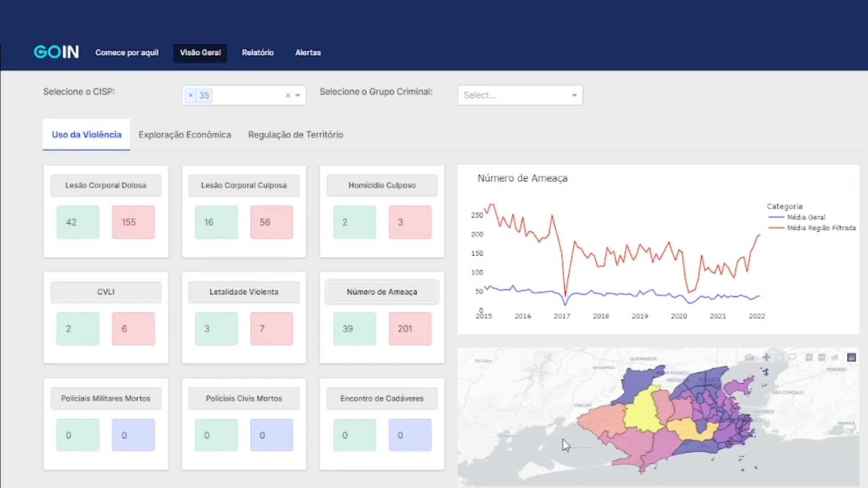Click the Plotly logo icon on map toolbar
The width and height of the screenshot is (868, 488).
[x=851, y=357]
